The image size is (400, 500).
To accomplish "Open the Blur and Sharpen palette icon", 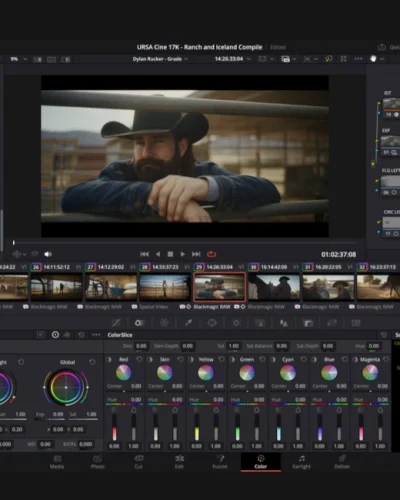I will coord(284,323).
